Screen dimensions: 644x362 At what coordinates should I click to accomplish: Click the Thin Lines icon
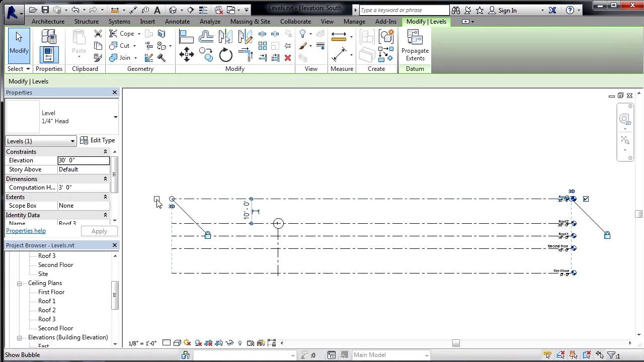point(204,10)
